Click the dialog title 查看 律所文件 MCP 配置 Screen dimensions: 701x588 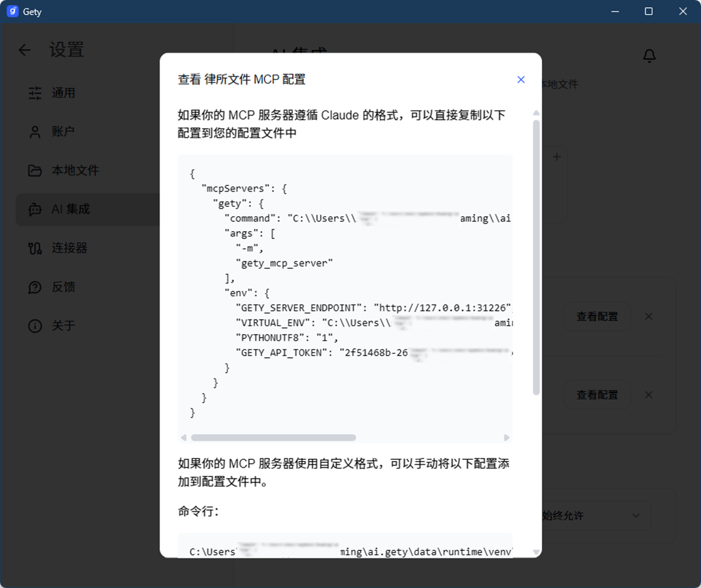pyautogui.click(x=242, y=79)
